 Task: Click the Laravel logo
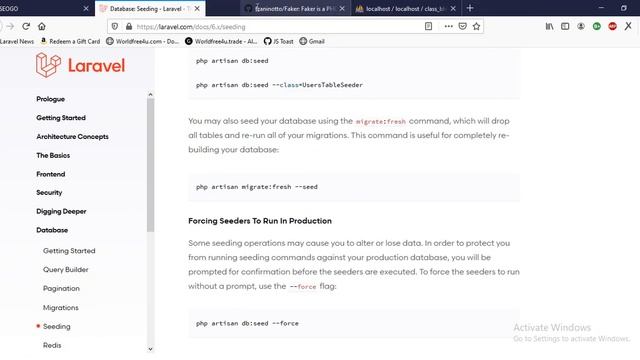click(x=80, y=65)
